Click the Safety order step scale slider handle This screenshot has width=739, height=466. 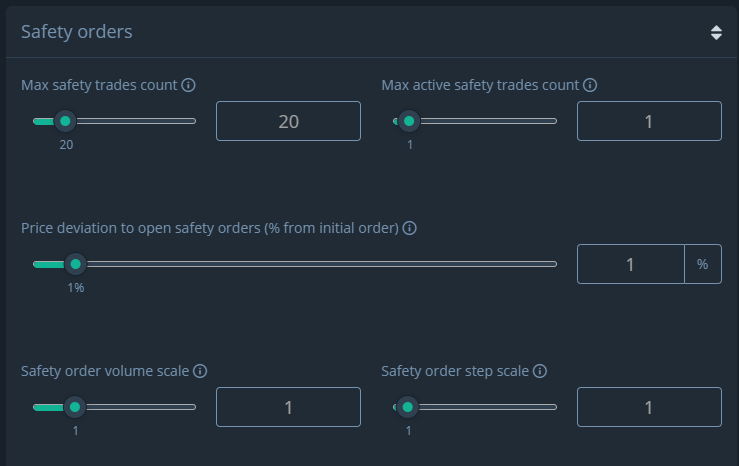point(408,407)
